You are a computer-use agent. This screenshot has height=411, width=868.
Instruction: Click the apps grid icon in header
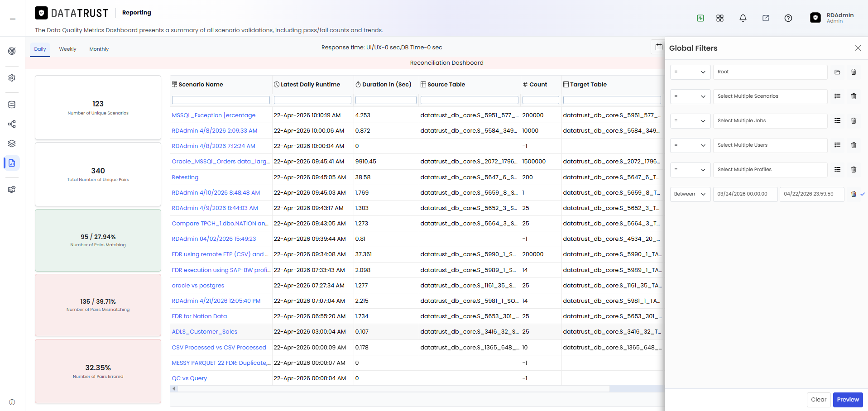(x=720, y=18)
